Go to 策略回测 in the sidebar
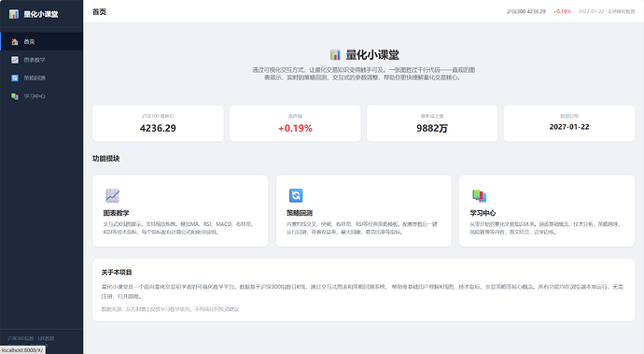Viewport: 644px width, 354px height. pos(41,78)
